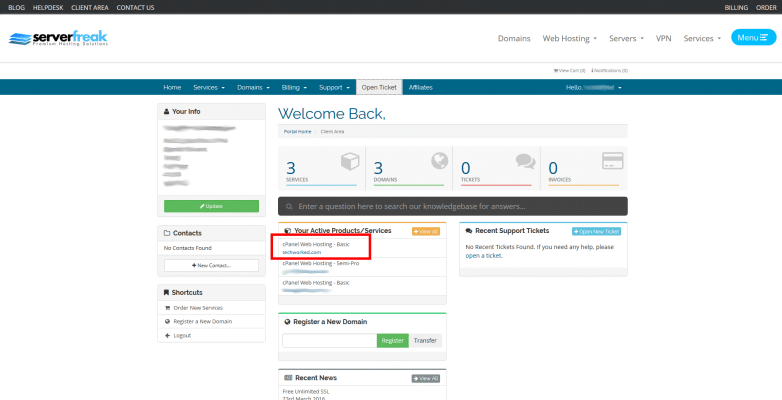The image size is (782, 400).
Task: Click ORDER in top bar
Action: pos(766,7)
